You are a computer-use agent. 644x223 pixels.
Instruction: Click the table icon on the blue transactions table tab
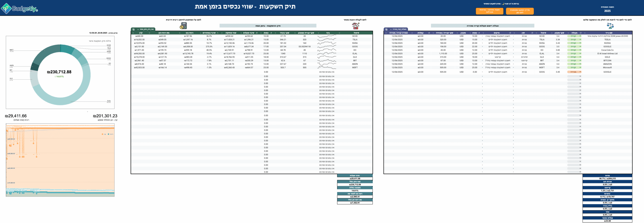tap(386, 29)
